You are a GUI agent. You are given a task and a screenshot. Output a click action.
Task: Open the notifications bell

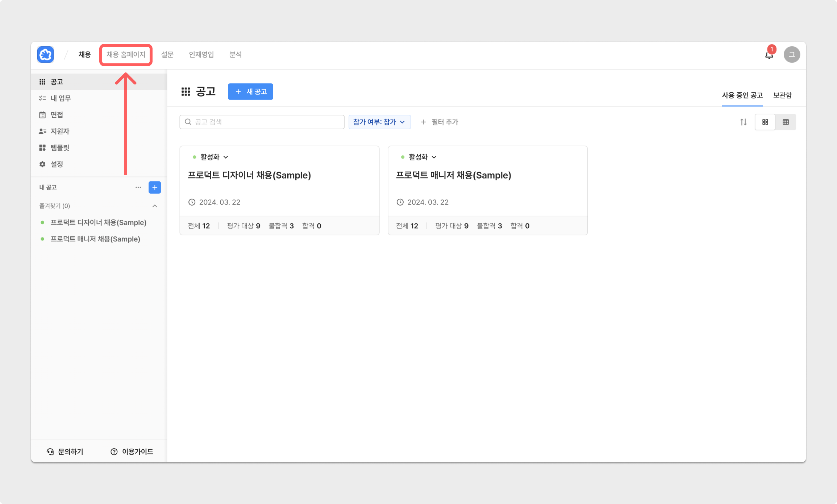click(769, 55)
